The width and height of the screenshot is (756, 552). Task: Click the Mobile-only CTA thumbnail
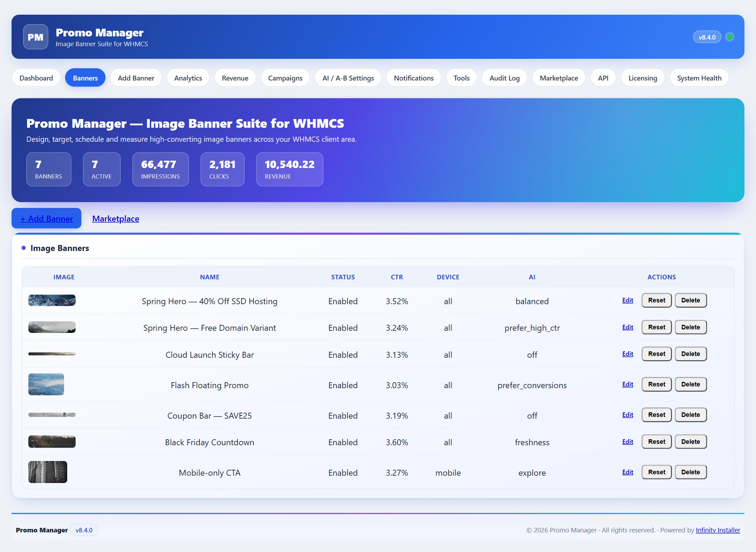click(48, 472)
